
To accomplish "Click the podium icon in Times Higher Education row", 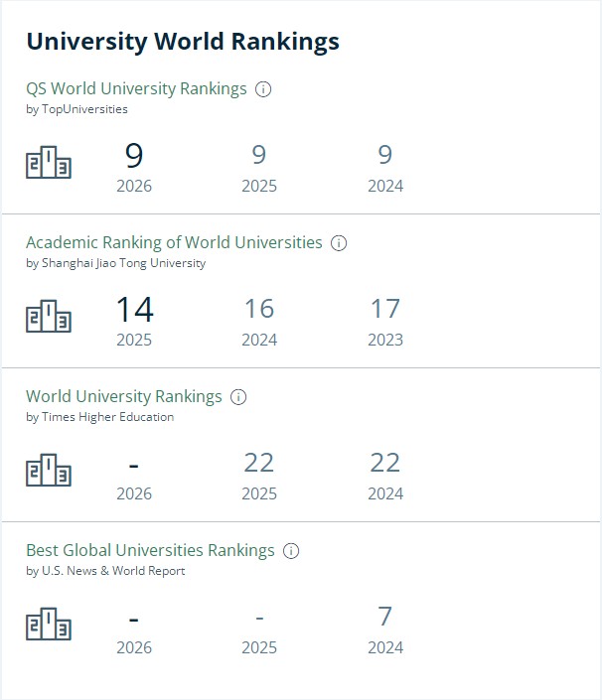I will (x=49, y=471).
